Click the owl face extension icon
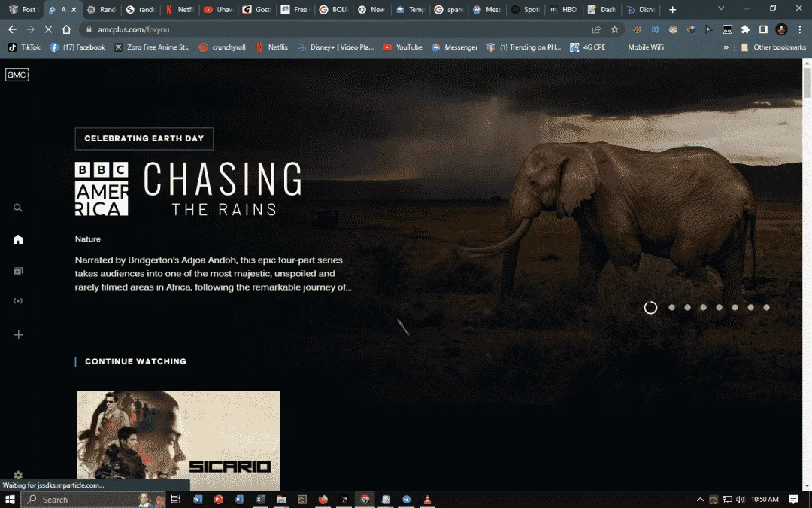Screen dimensions: 812x508 673,29
